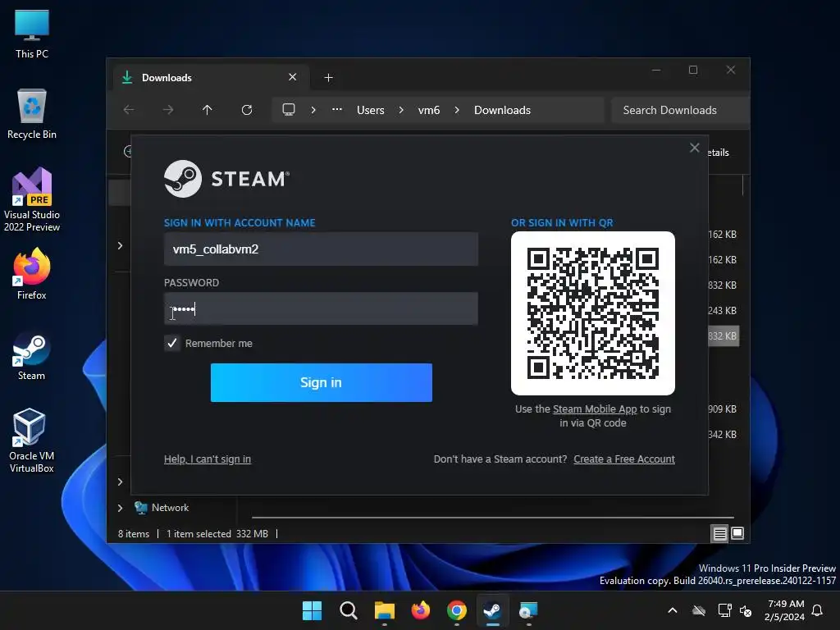Switch Explorer to large thumbnails view
This screenshot has width=840, height=630.
point(737,533)
